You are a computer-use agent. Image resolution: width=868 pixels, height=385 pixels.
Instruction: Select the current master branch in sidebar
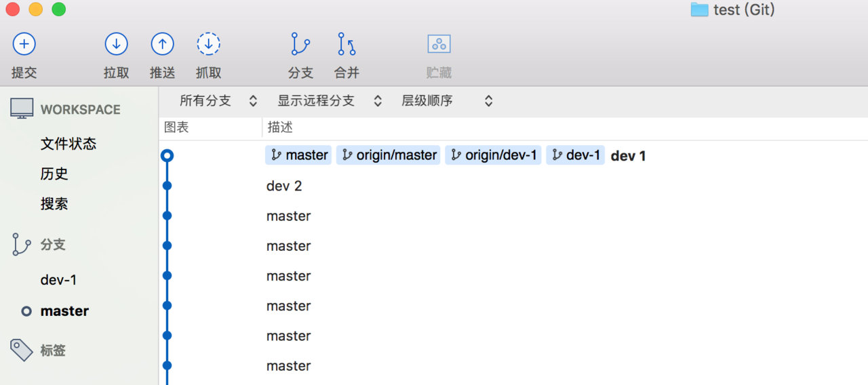pyautogui.click(x=64, y=311)
